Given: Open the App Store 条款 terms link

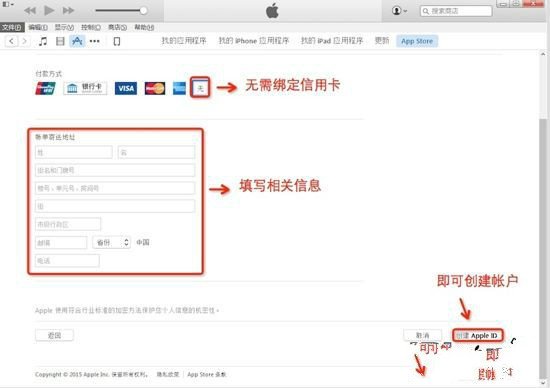Looking at the screenshot, I should 207,374.
